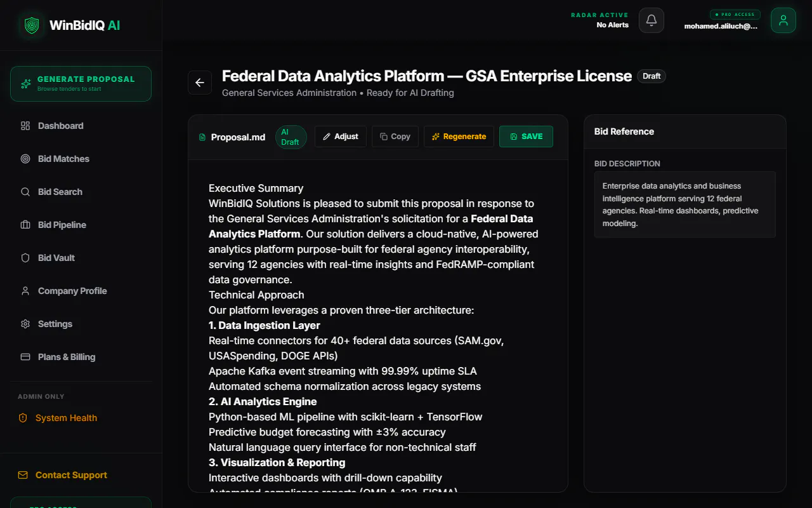Image resolution: width=812 pixels, height=508 pixels.
Task: Click the PRO ACCESS badge
Action: 735,15
